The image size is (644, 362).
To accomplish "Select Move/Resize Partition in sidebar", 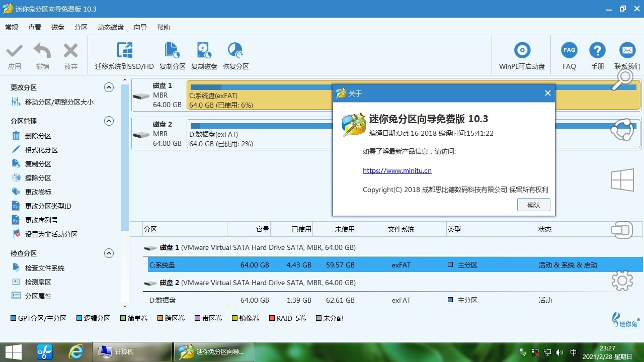I will point(52,102).
